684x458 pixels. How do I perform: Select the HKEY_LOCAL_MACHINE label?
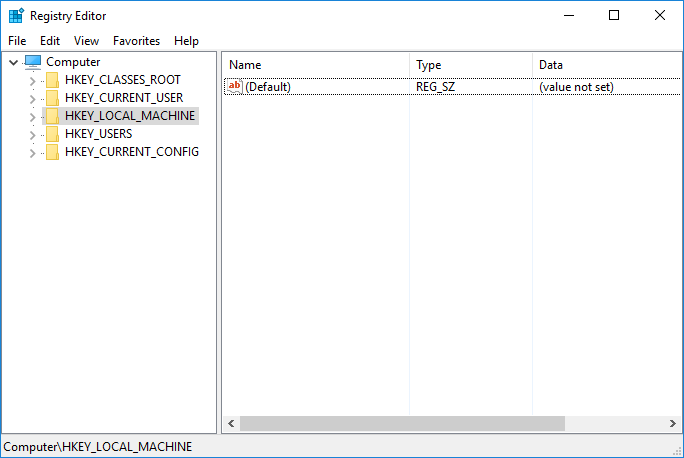(x=130, y=116)
